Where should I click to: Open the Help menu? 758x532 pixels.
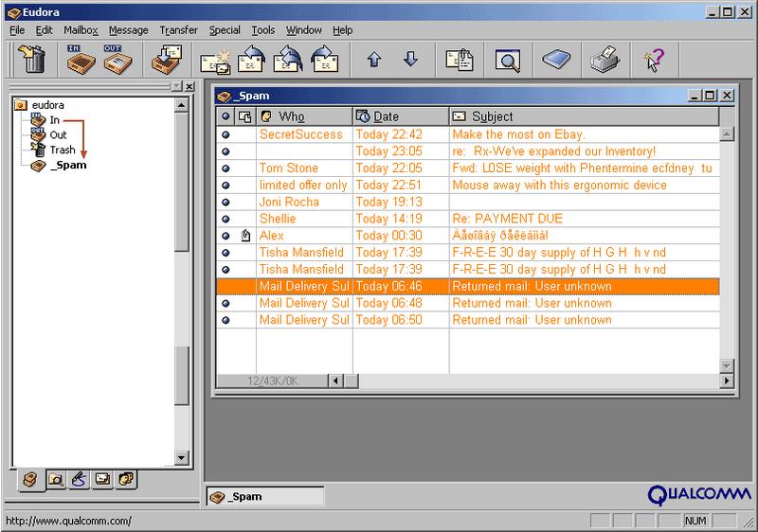342,30
